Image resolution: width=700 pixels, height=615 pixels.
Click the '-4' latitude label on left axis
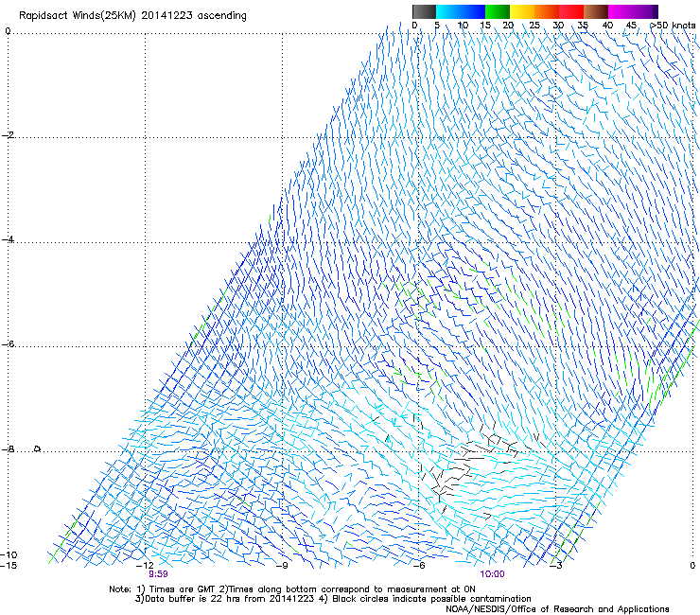[8, 239]
